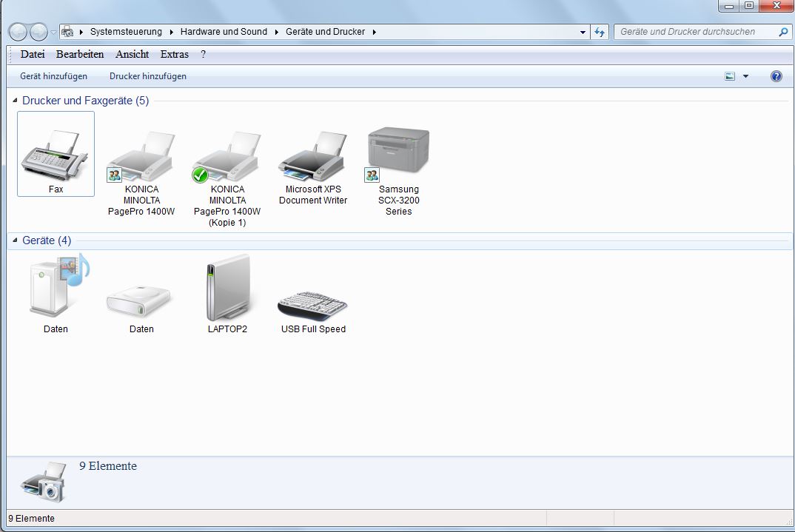Screen dimensions: 795x532
Task: Open the Ansicht menu
Action: point(132,54)
